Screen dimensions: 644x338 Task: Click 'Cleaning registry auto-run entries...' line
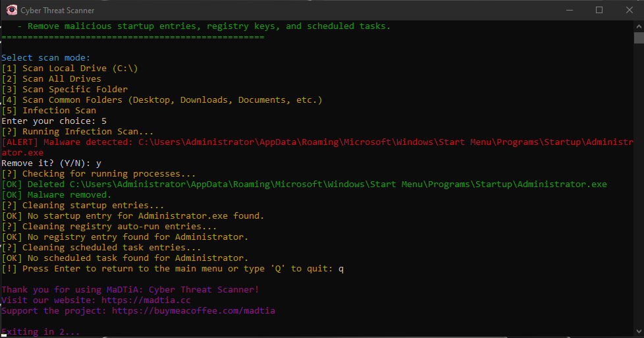pos(109,227)
